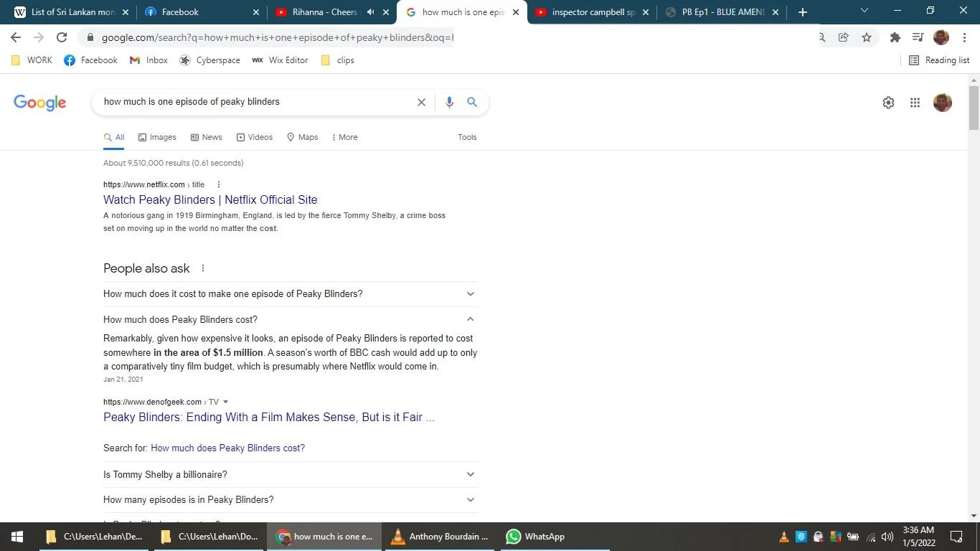Open Google quick settings gear
The height and width of the screenshot is (551, 980).
pyautogui.click(x=888, y=103)
